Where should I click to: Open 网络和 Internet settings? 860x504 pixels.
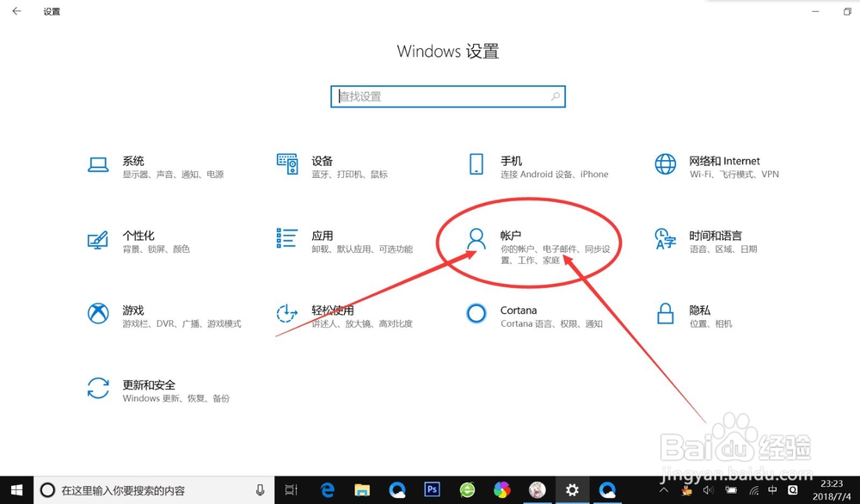(x=716, y=167)
